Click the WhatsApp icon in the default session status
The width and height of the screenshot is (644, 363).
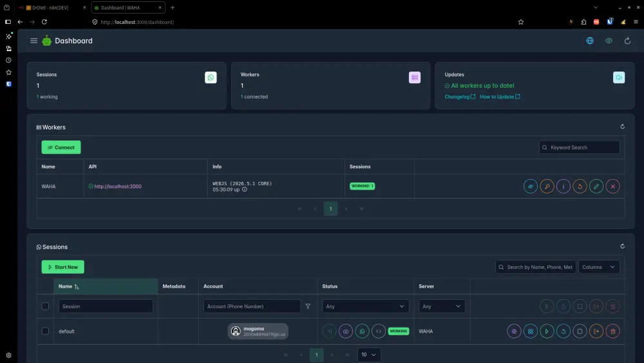tap(362, 331)
